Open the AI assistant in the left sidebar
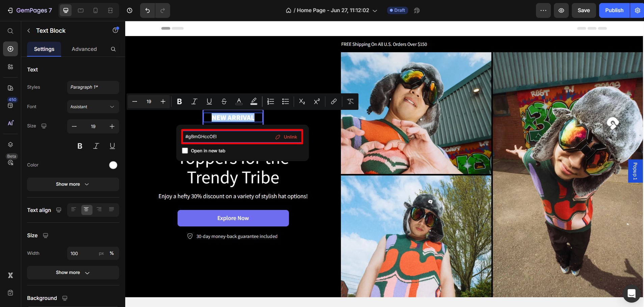The width and height of the screenshot is (644, 307). (x=10, y=123)
